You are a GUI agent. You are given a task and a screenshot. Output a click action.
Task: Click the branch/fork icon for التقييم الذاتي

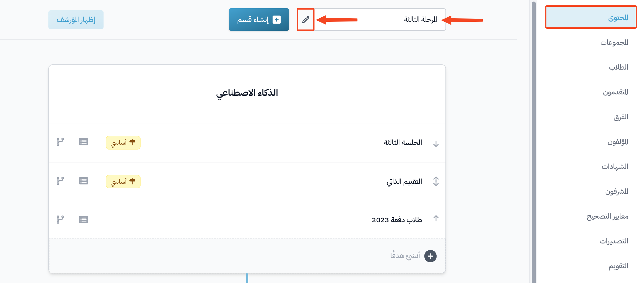[x=60, y=181]
